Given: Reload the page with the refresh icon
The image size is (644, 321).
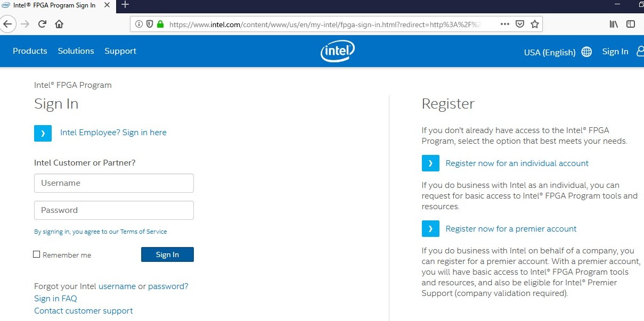Looking at the screenshot, I should point(42,24).
